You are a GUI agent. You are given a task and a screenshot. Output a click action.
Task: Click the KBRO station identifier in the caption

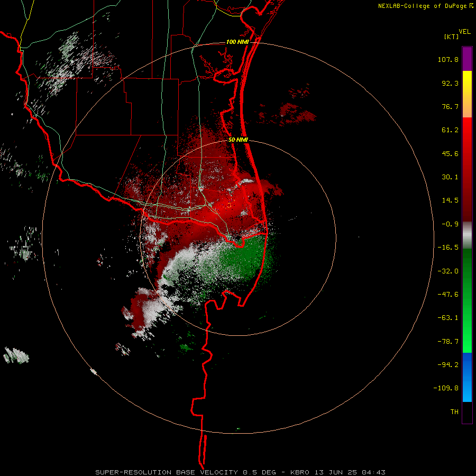300,472
